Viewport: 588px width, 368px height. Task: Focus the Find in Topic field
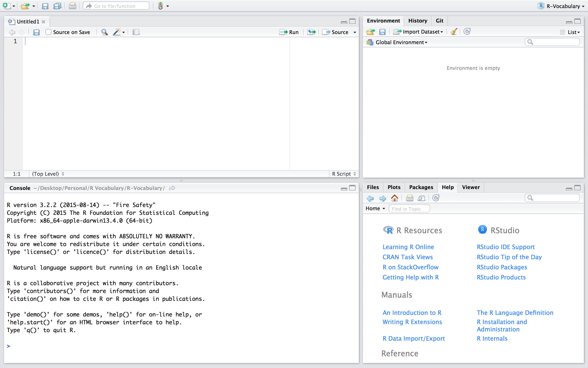(409, 209)
